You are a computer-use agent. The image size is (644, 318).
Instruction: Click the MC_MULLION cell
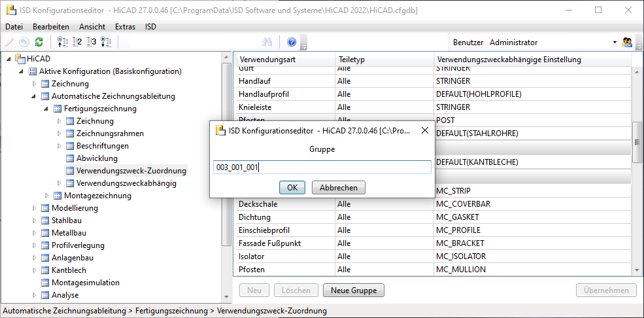click(x=532, y=270)
